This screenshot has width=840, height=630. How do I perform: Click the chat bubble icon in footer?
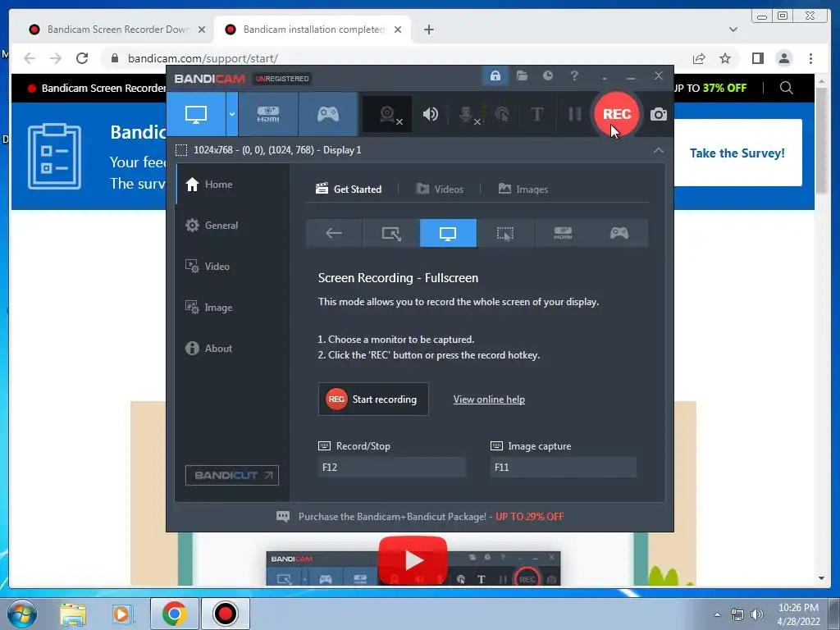pos(283,517)
